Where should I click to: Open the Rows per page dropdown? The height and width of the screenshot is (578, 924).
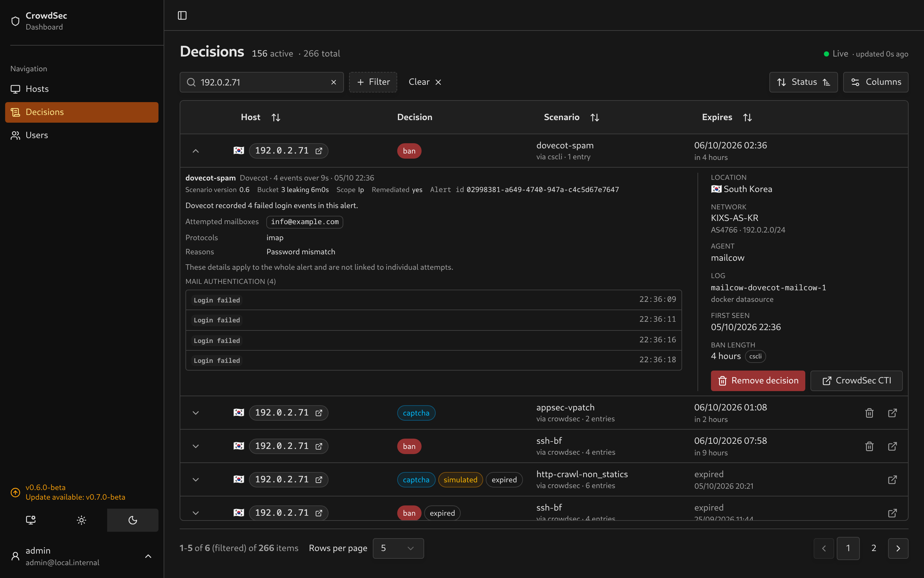click(398, 548)
